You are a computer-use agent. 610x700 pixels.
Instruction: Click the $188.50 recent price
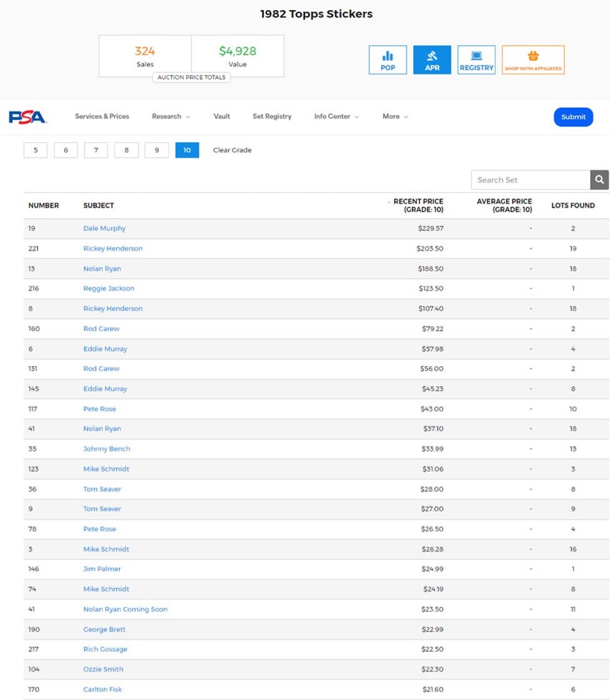point(431,269)
